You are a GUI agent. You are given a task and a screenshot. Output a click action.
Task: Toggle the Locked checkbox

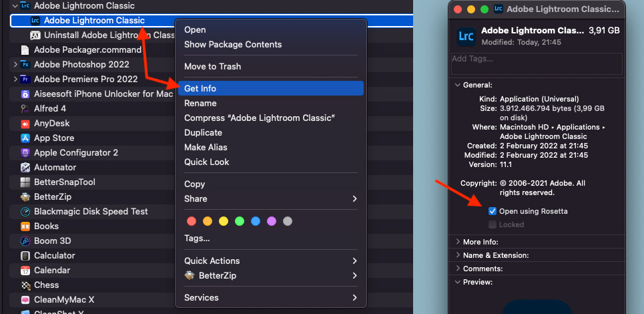pos(493,224)
